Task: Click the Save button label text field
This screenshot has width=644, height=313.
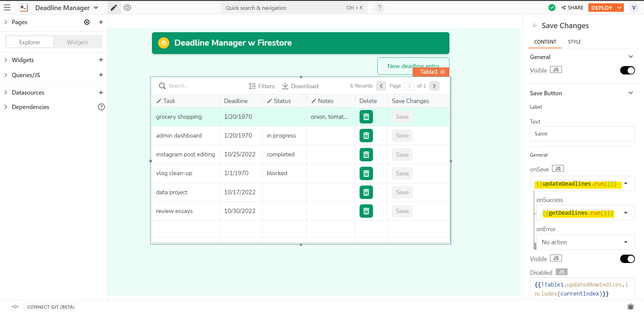Action: (x=582, y=134)
